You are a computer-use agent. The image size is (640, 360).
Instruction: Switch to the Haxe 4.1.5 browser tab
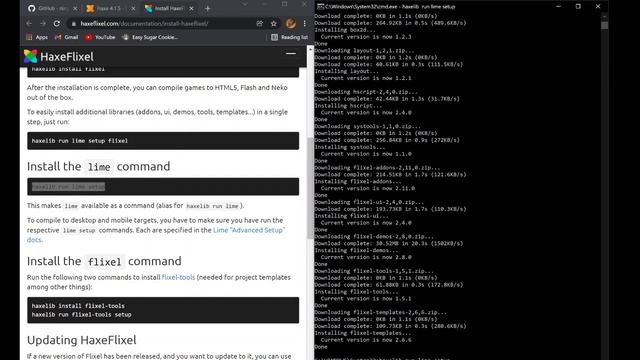click(x=110, y=8)
